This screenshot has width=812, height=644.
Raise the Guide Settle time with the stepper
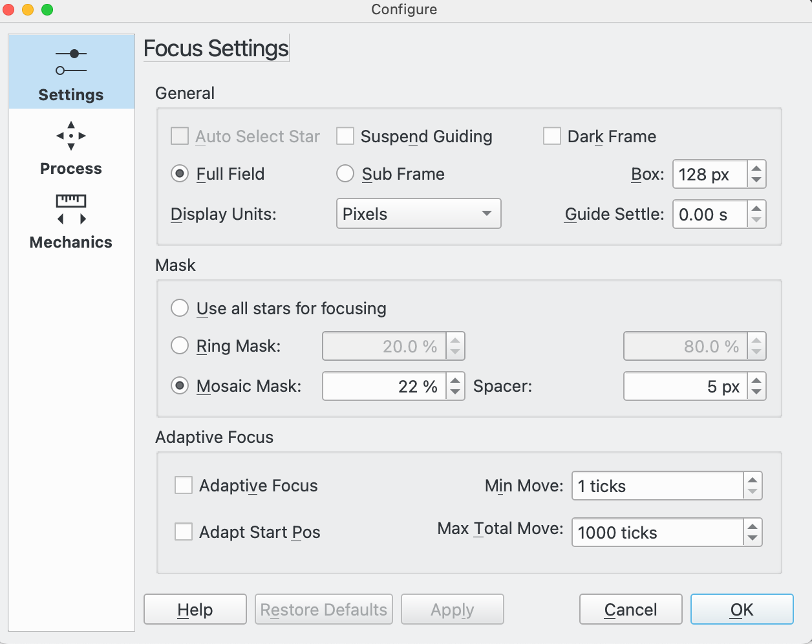756,209
